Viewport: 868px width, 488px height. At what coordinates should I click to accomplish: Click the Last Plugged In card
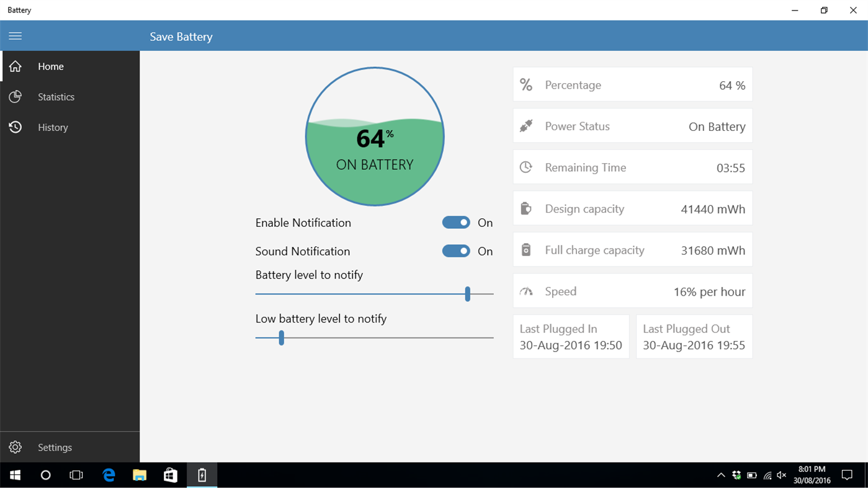[570, 337]
